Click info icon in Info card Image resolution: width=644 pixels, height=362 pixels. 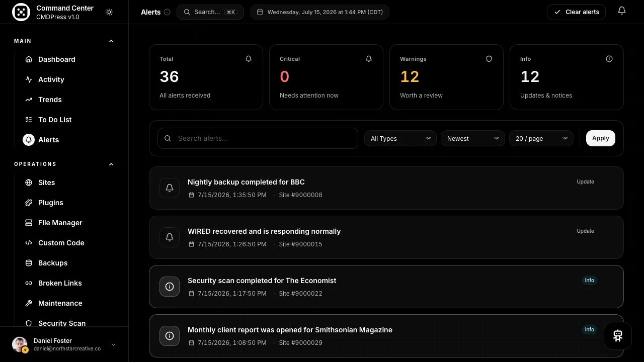click(609, 59)
